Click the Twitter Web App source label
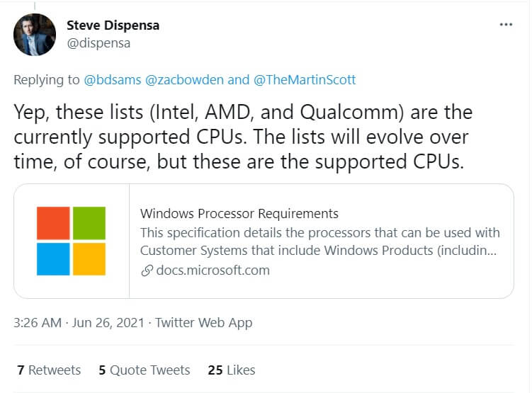532x393 pixels. pyautogui.click(x=204, y=323)
